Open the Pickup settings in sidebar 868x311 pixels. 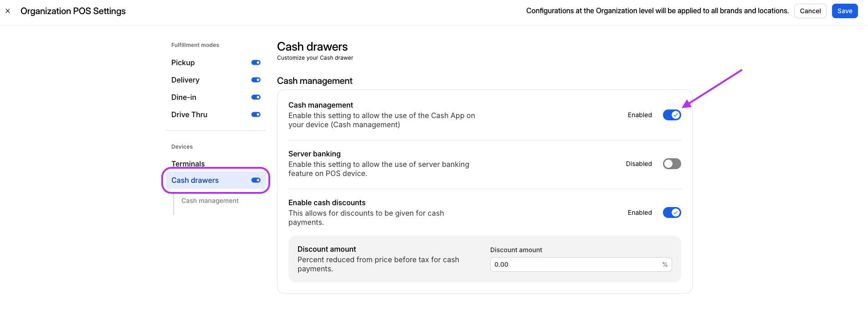coord(183,62)
